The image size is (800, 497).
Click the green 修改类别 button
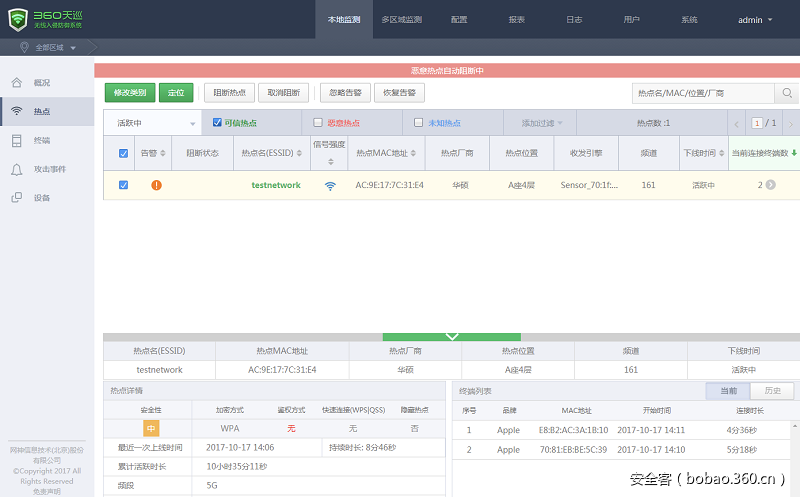pyautogui.click(x=130, y=93)
